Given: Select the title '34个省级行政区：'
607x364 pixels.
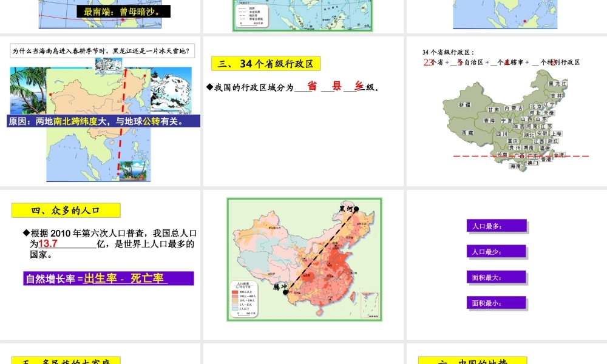Looking at the screenshot, I should point(448,52).
